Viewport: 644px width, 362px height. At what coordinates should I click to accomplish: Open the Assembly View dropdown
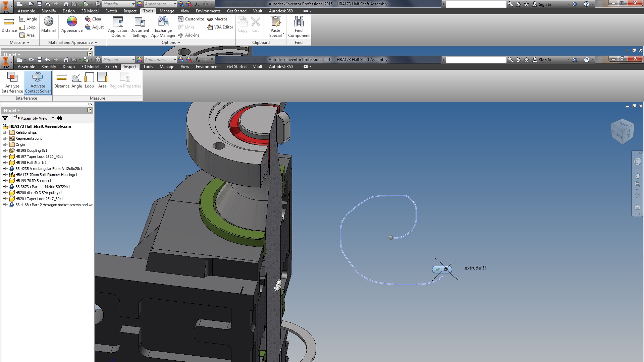click(x=53, y=118)
